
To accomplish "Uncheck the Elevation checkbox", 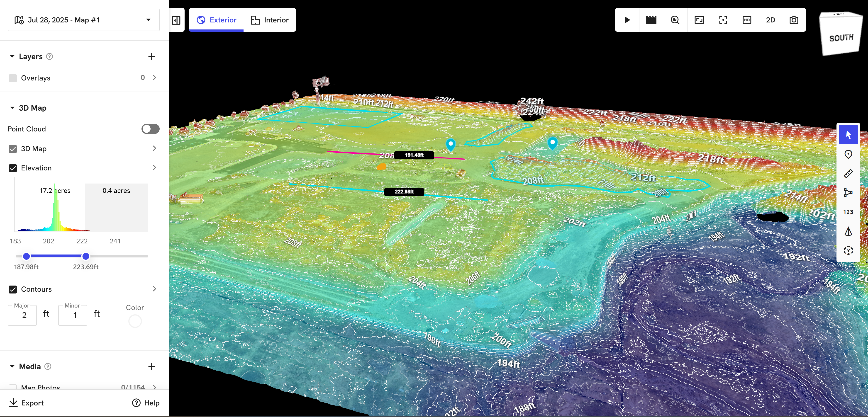I will click(x=13, y=168).
